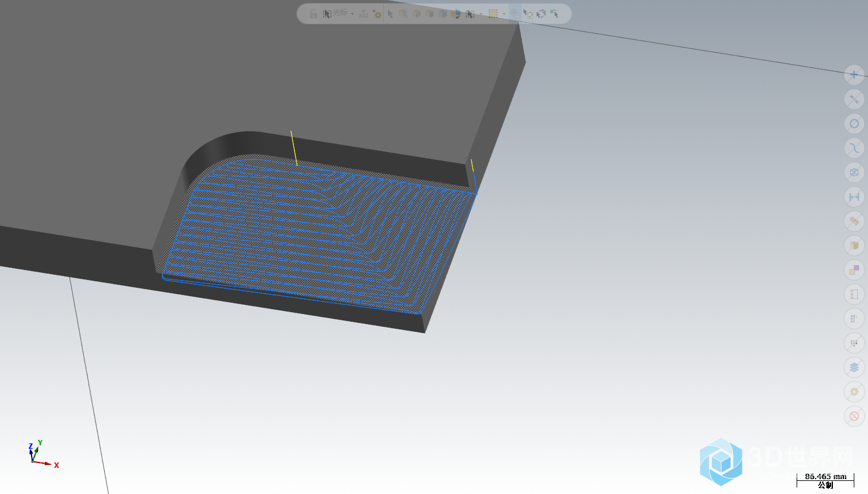Click the undo selection cursor icon
The image size is (868, 494).
click(x=554, y=14)
